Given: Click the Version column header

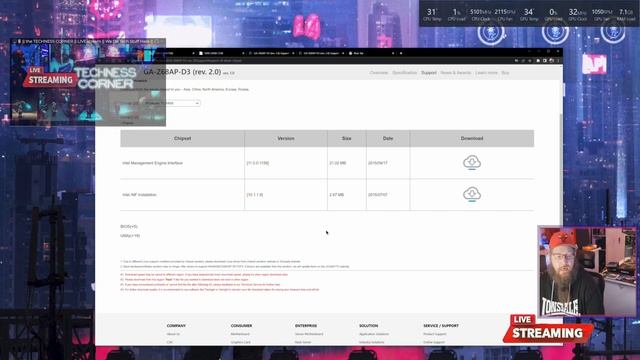Looking at the screenshot, I should click(286, 138).
